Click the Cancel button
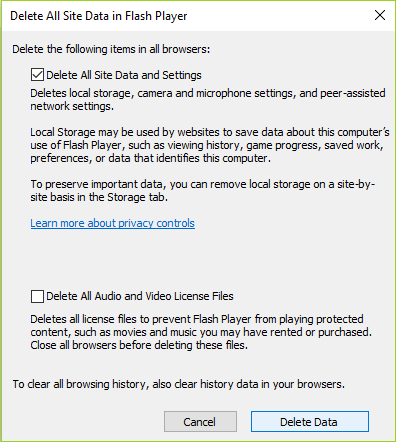The image size is (396, 442). coord(200,422)
